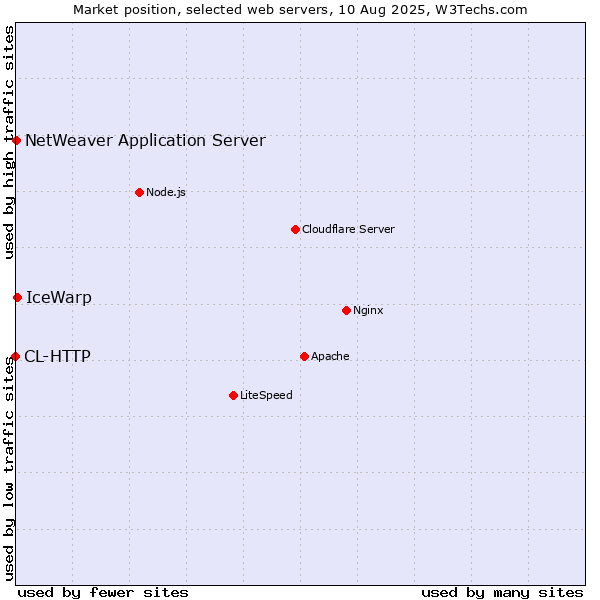Click the Node.js red marker
Screen dimensions: 600x600
[140, 192]
